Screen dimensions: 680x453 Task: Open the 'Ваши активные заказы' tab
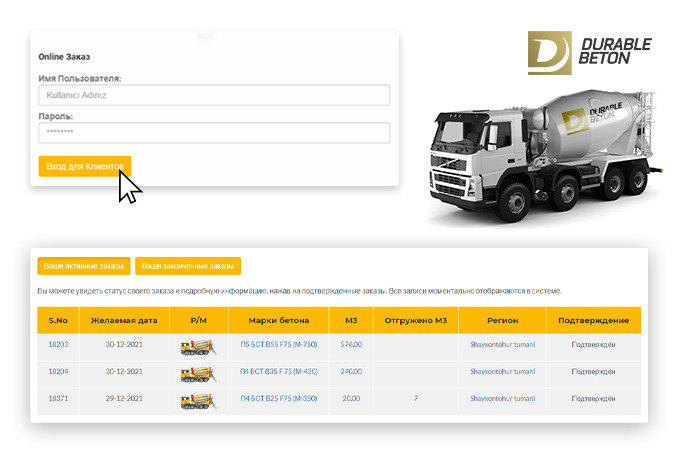pyautogui.click(x=84, y=266)
